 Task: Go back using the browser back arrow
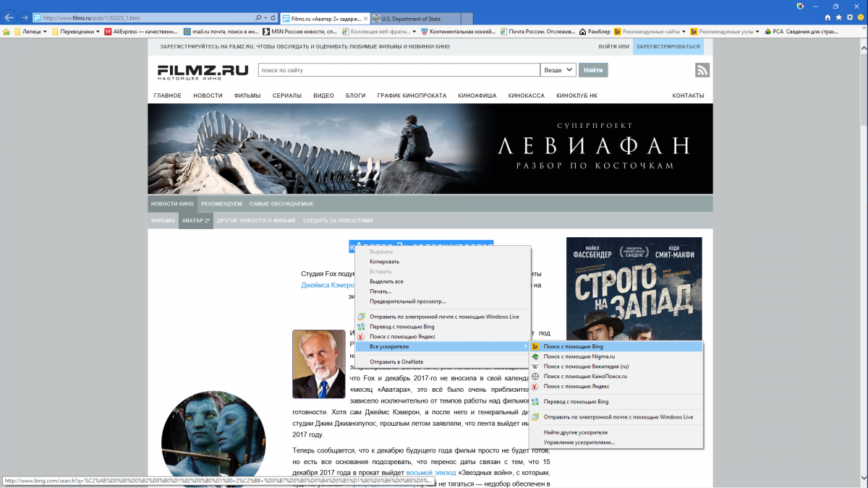[x=9, y=17]
